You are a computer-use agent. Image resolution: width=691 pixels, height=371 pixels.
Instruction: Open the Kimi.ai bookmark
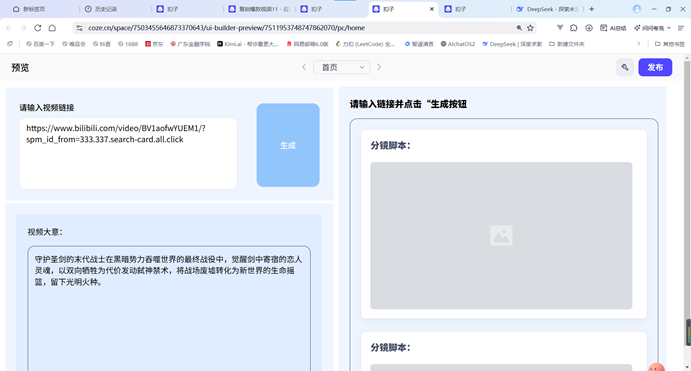pyautogui.click(x=248, y=44)
